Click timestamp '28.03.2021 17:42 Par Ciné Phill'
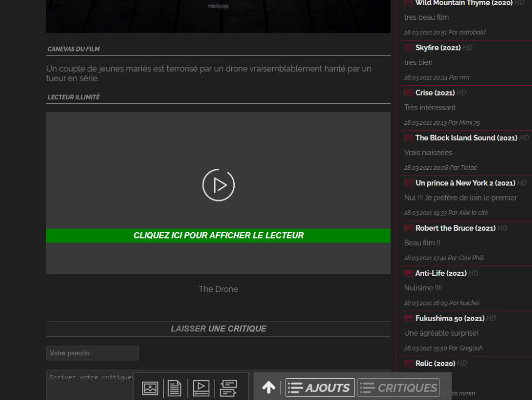 [444, 258]
